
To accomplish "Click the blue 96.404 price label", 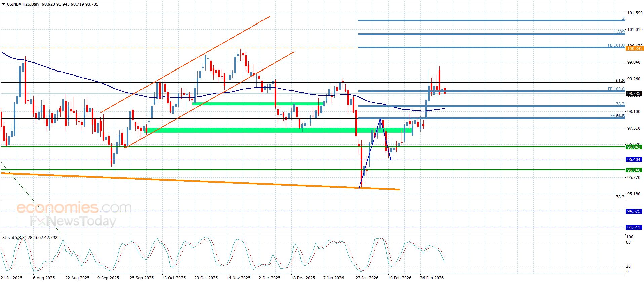I will tap(634, 160).
